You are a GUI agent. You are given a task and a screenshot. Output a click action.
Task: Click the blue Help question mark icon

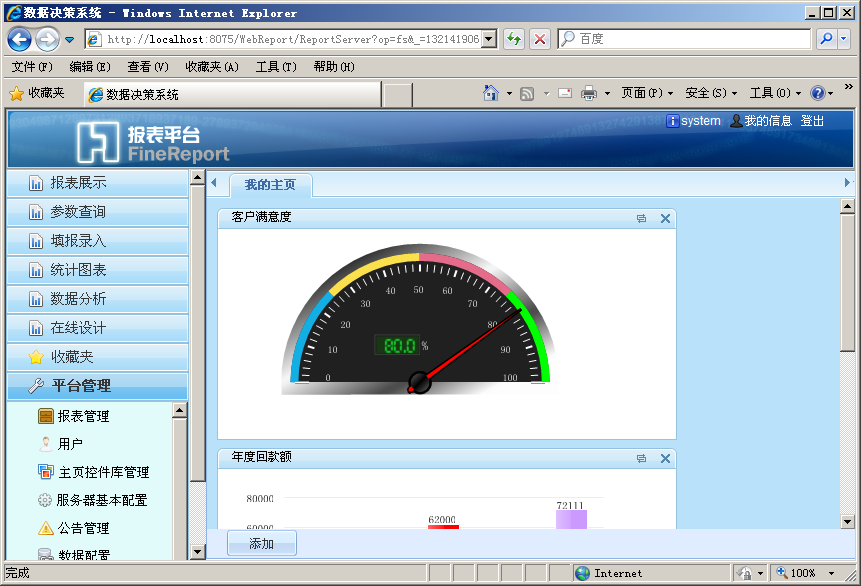click(818, 93)
